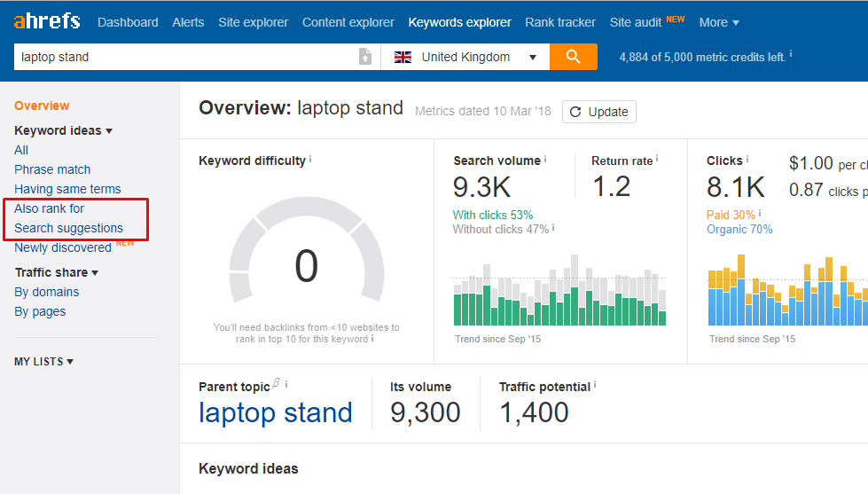This screenshot has height=494, width=868.
Task: Click info icon beside Without clicks 47%
Action: [x=553, y=228]
